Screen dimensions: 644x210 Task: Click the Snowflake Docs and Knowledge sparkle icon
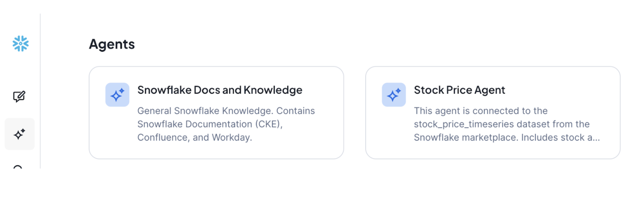coord(117,95)
